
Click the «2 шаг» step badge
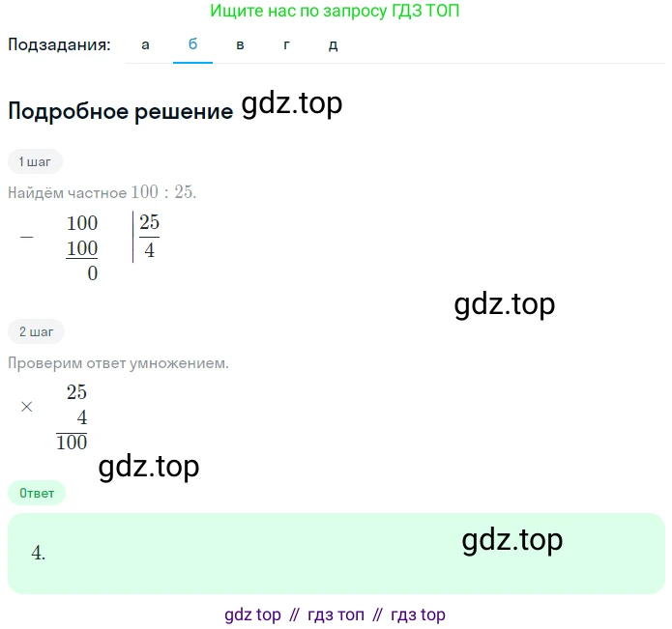pos(36,331)
